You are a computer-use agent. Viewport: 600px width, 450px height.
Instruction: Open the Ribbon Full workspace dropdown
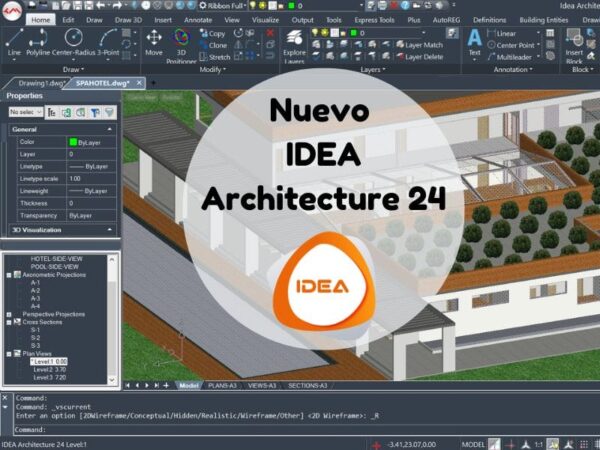tap(225, 6)
